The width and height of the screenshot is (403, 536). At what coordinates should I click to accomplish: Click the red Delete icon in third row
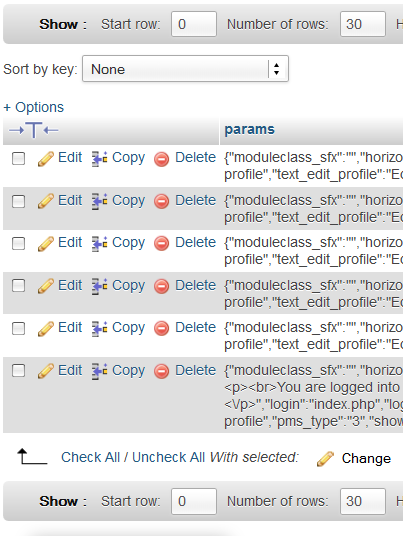point(161,244)
